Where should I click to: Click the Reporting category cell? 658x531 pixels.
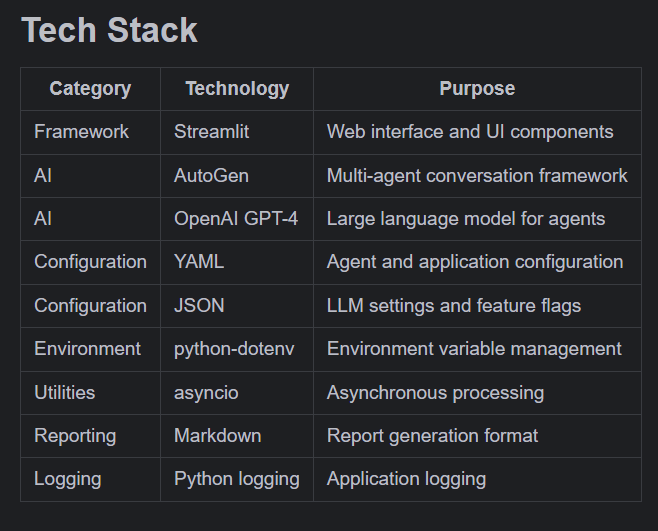coord(90,436)
